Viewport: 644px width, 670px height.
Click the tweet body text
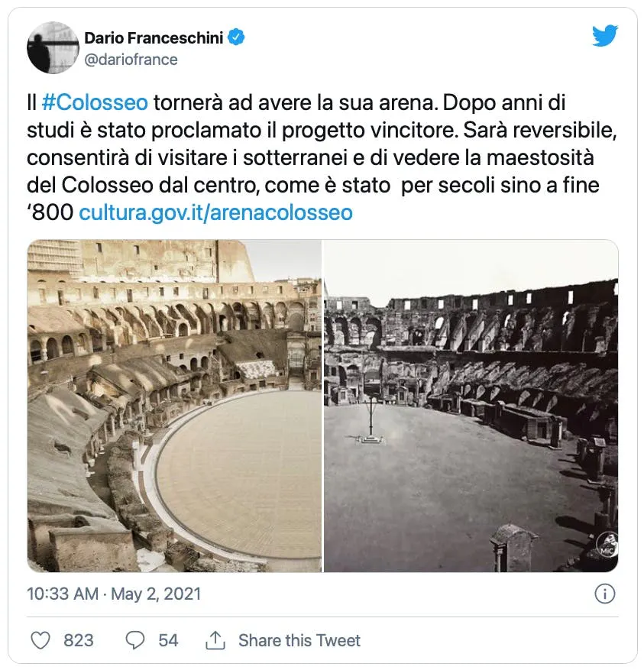pos(322,157)
